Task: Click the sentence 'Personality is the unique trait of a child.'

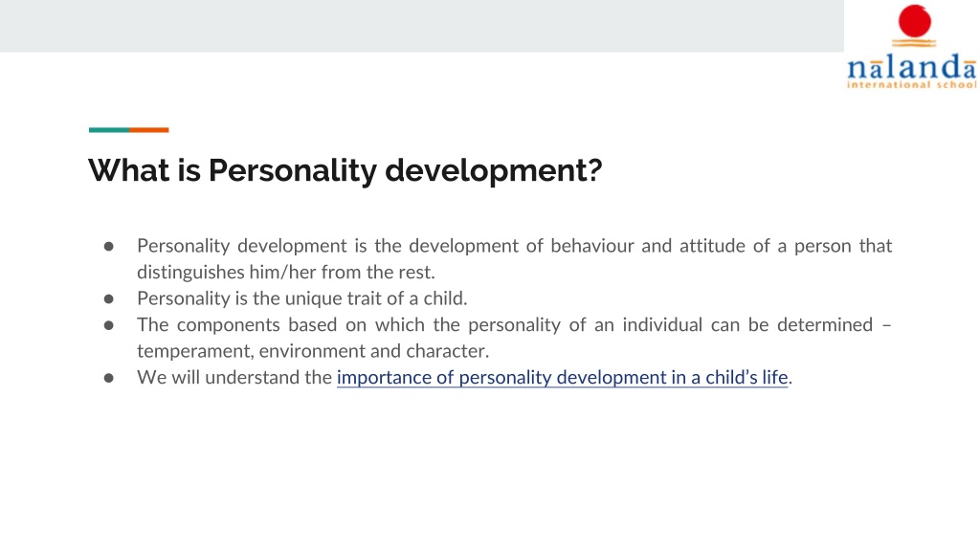Action: pyautogui.click(x=301, y=298)
